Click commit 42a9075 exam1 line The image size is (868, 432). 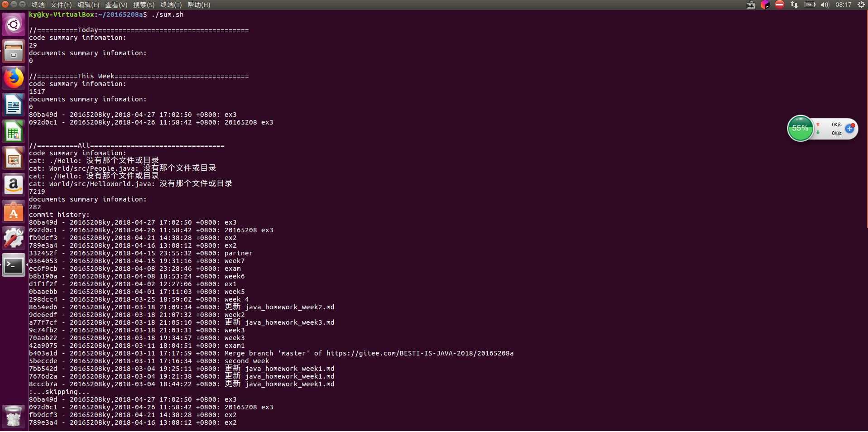pyautogui.click(x=137, y=346)
